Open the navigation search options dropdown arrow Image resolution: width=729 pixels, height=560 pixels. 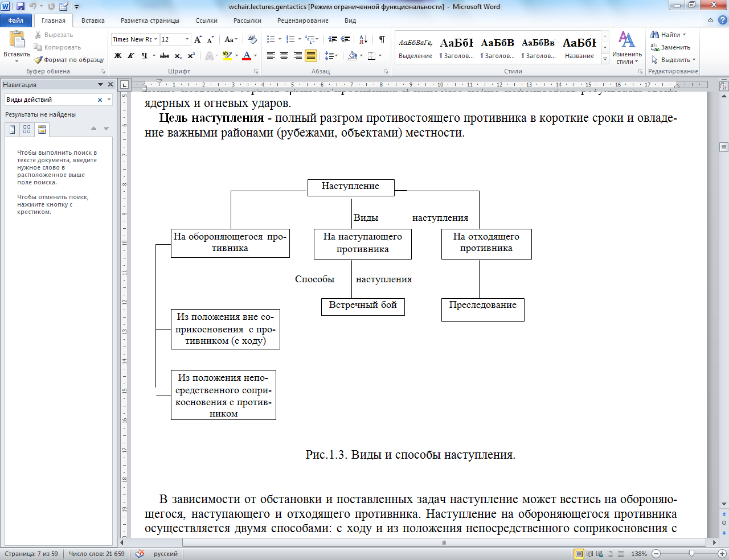[x=109, y=100]
